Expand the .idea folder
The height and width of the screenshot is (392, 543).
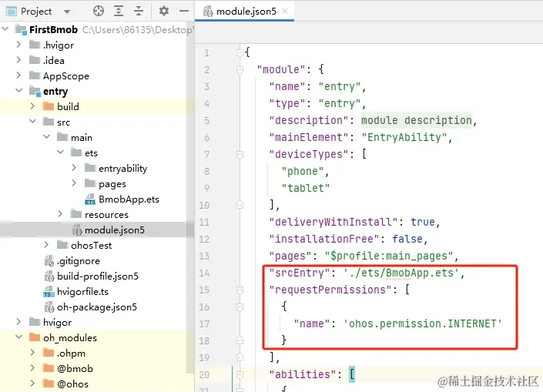point(18,60)
